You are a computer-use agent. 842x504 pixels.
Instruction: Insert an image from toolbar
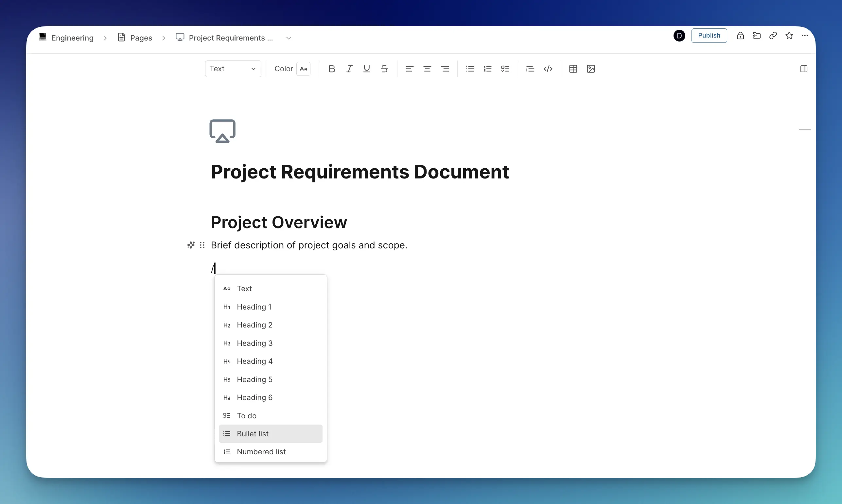tap(591, 69)
